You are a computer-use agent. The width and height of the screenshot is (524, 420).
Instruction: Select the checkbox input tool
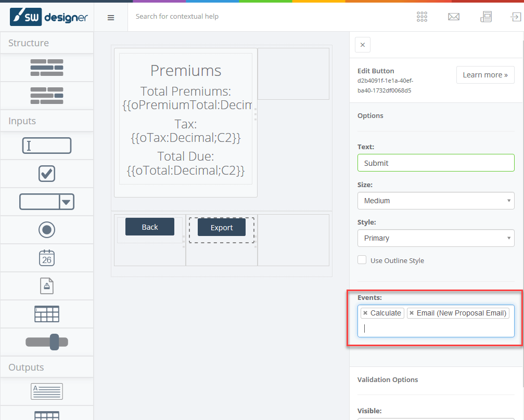click(47, 174)
